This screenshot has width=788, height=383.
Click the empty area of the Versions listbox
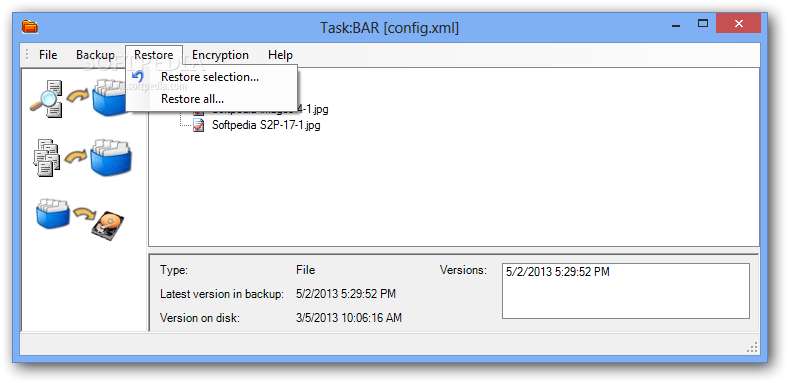coord(626,300)
